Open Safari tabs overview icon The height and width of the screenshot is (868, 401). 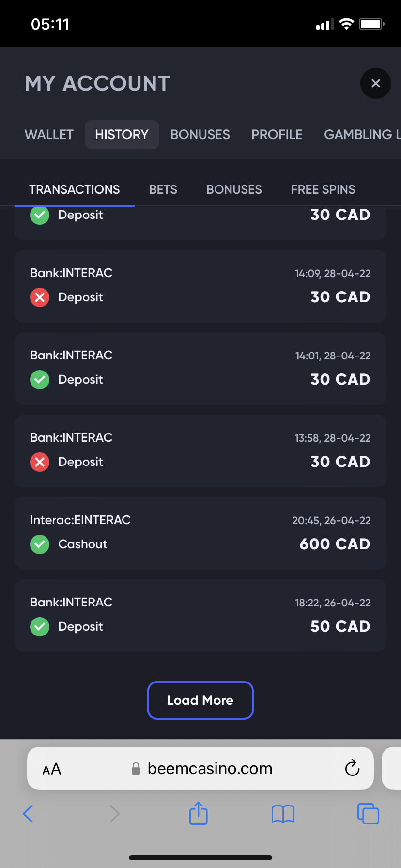point(368,813)
